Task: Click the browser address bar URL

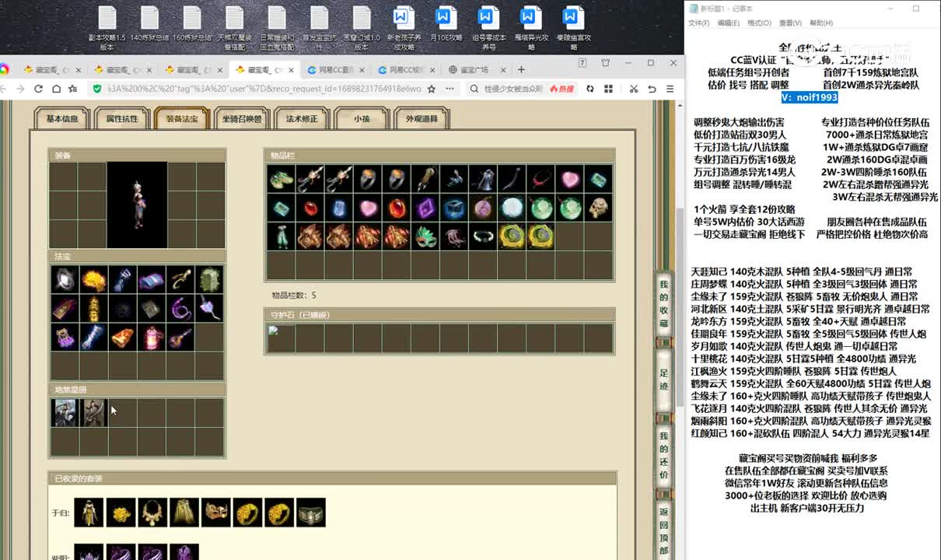Action: 264,89
